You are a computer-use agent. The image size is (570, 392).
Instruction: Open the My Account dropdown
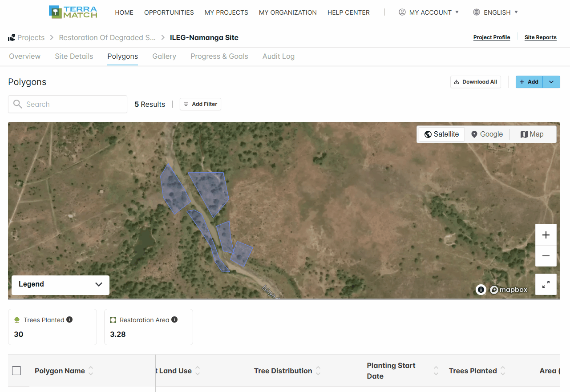point(429,12)
